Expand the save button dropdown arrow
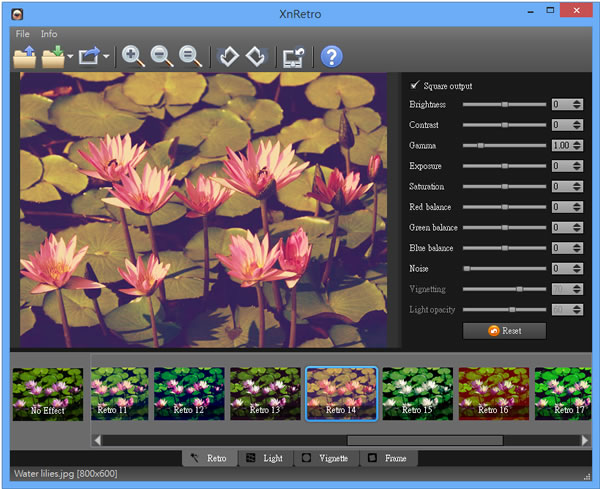The height and width of the screenshot is (489, 600). (x=69, y=58)
